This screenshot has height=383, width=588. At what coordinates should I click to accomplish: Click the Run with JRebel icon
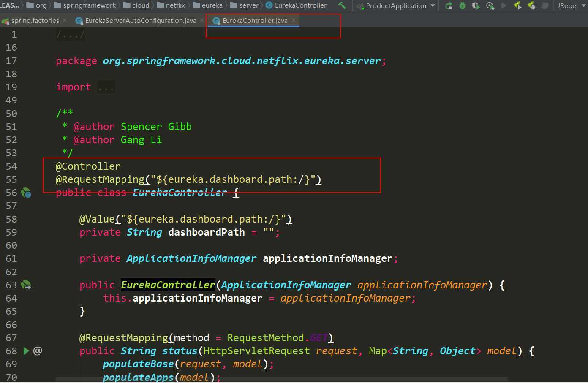tap(517, 5)
